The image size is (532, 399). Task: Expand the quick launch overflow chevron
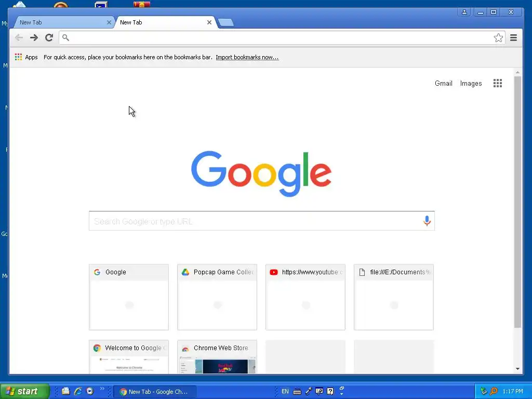[x=102, y=389]
